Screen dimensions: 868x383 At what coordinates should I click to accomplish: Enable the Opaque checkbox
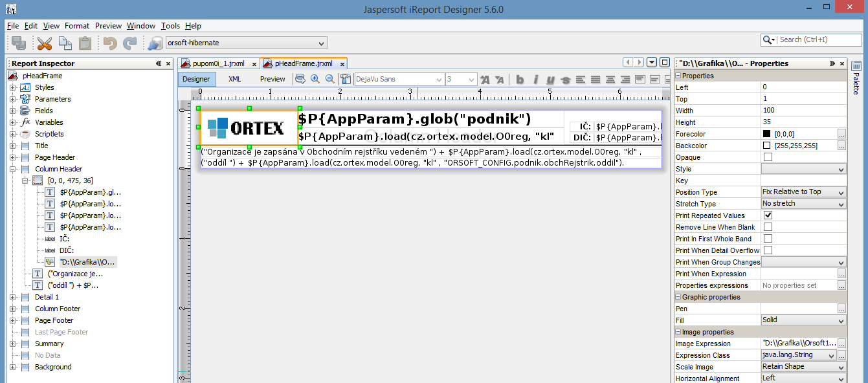point(768,157)
